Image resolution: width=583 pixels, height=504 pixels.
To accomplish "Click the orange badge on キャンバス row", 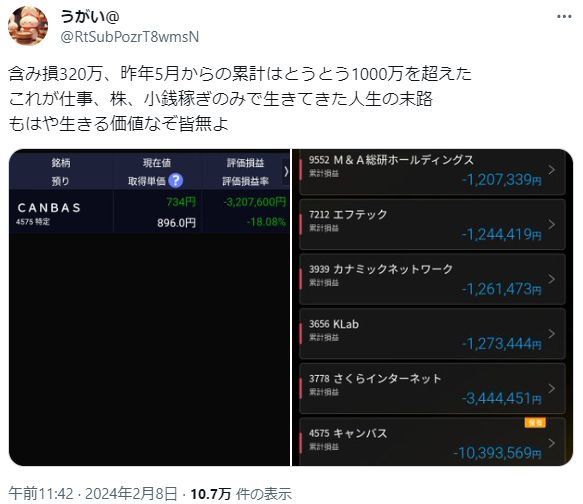I will tap(535, 423).
